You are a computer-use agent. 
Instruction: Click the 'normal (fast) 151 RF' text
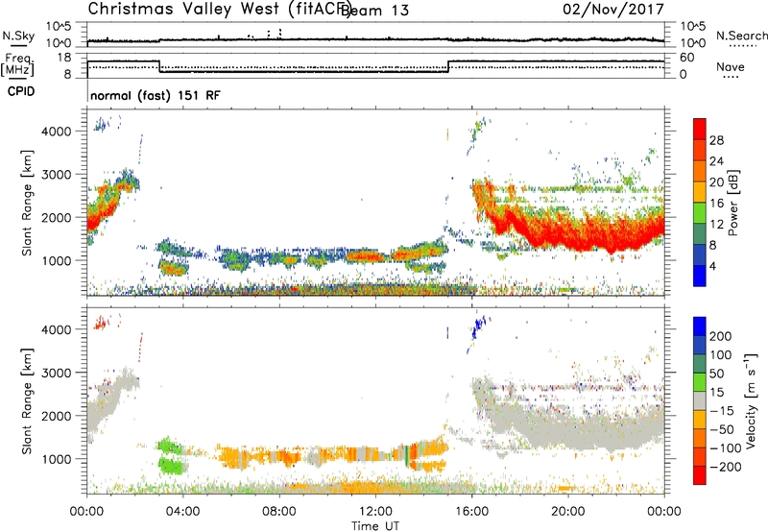point(156,95)
